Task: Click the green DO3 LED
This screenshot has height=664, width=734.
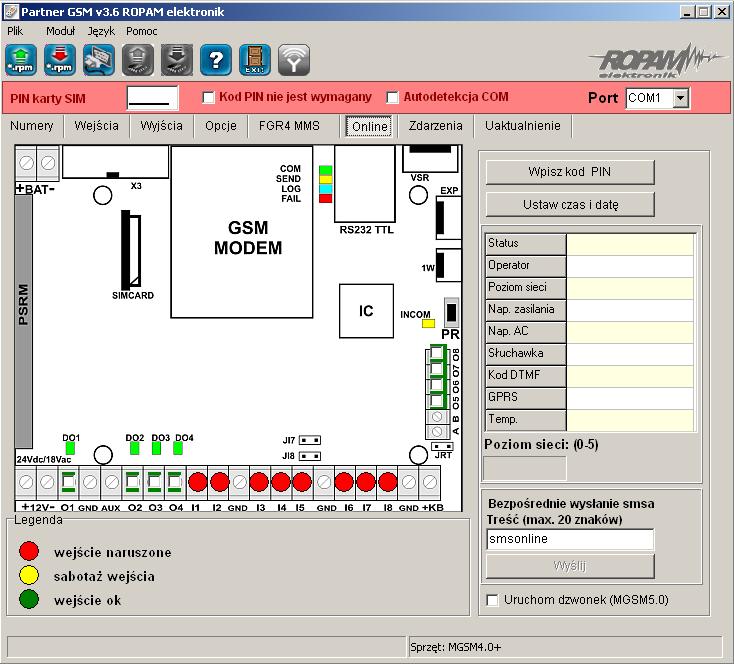Action: (x=156, y=448)
